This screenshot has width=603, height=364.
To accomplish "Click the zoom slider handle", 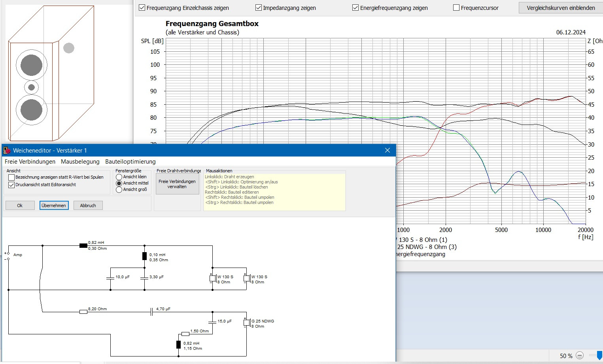I will pos(599,356).
